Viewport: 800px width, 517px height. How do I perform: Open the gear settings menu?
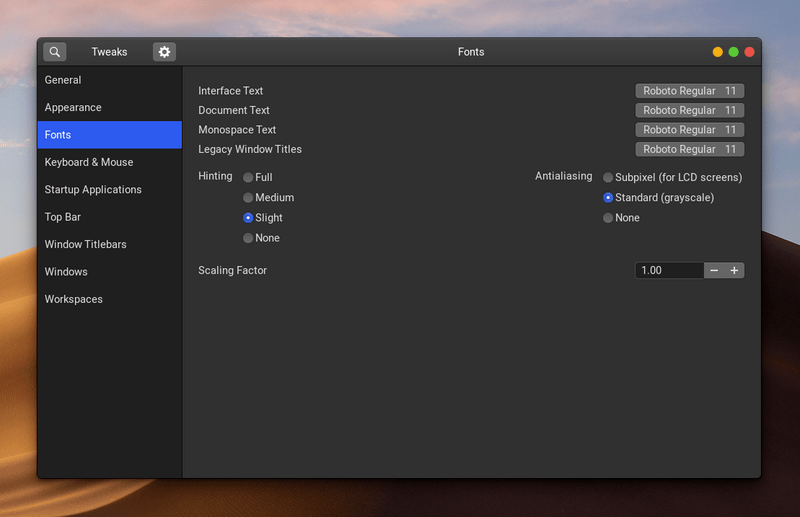point(164,52)
